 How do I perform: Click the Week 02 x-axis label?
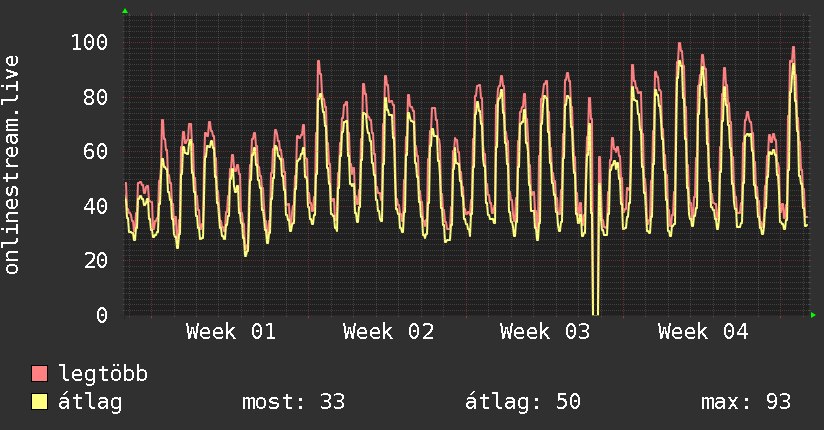(x=388, y=332)
